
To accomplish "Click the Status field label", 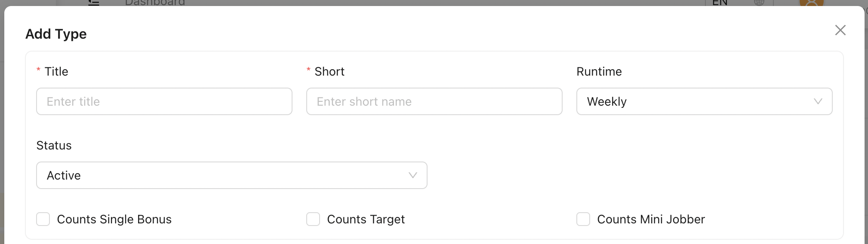I will [54, 145].
